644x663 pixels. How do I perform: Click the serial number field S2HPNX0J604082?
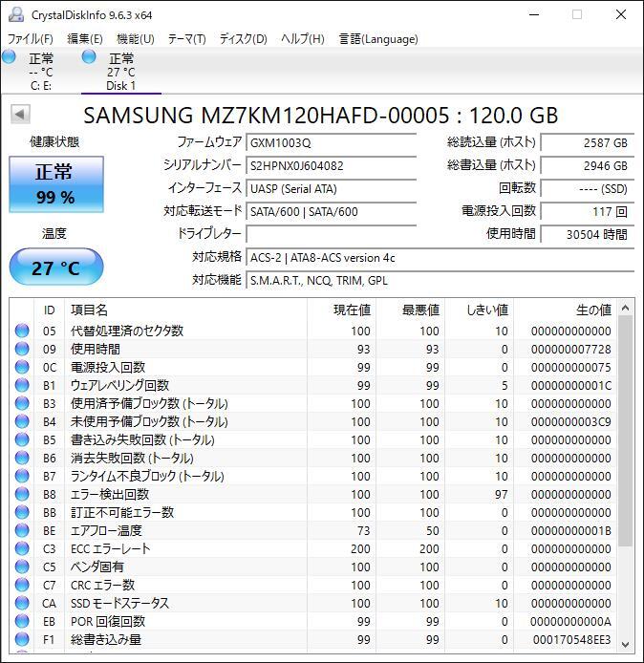click(x=332, y=166)
